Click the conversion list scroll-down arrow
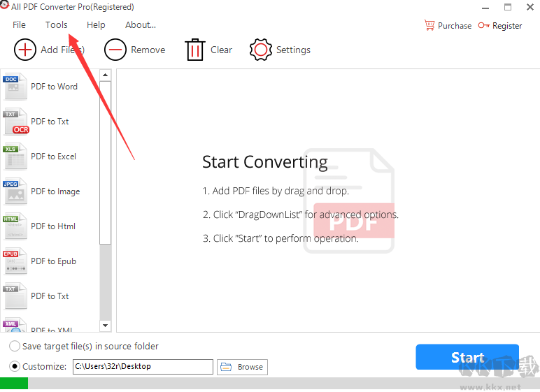The width and height of the screenshot is (540, 392). point(106,326)
